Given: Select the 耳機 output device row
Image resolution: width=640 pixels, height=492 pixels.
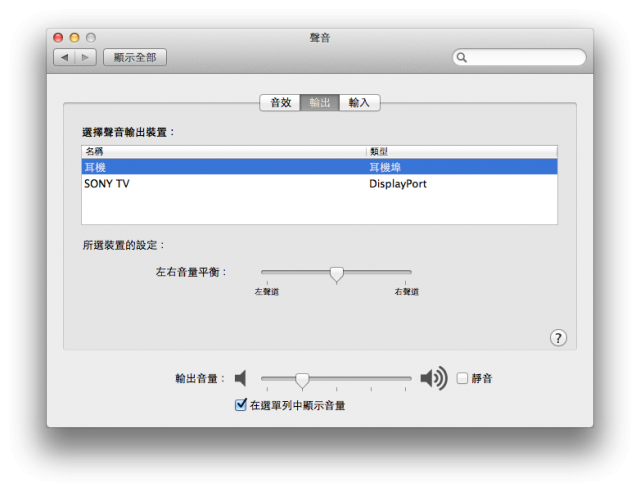Looking at the screenshot, I should pos(319,167).
